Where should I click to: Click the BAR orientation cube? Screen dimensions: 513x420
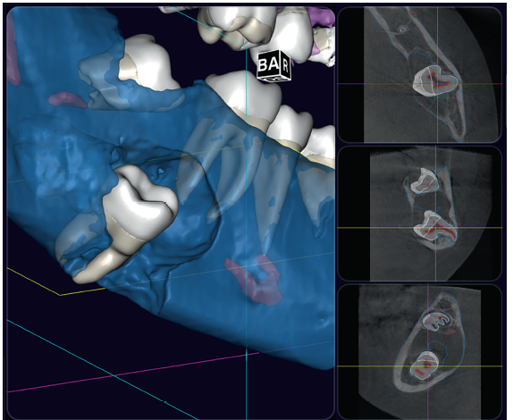(273, 65)
